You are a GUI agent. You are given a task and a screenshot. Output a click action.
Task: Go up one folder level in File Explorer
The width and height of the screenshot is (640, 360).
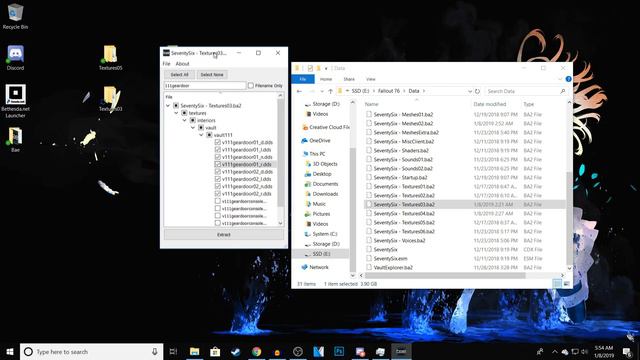(x=330, y=91)
